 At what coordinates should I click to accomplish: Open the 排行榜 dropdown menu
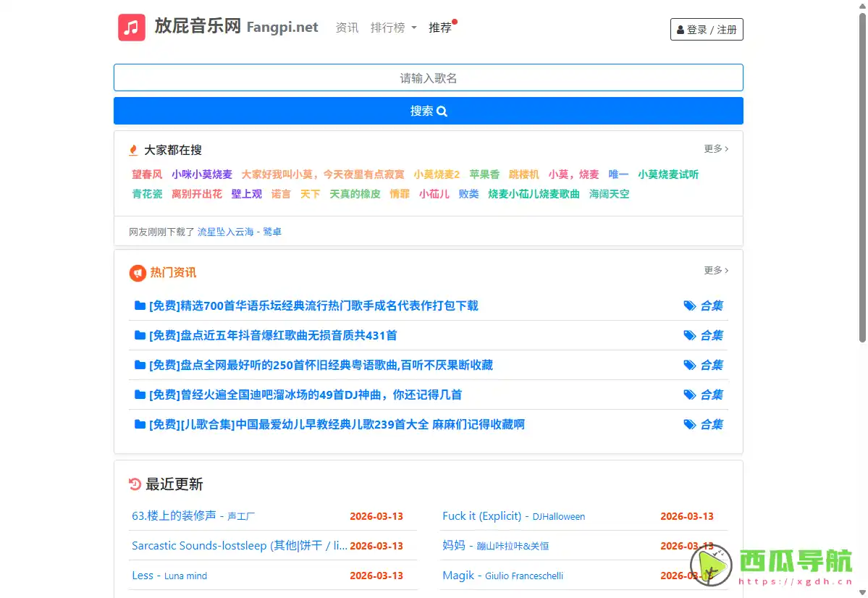pos(393,27)
